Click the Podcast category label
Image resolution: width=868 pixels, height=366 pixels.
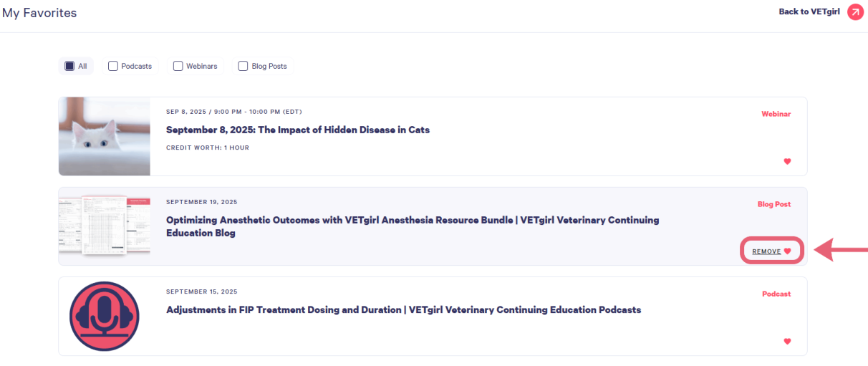coord(776,294)
